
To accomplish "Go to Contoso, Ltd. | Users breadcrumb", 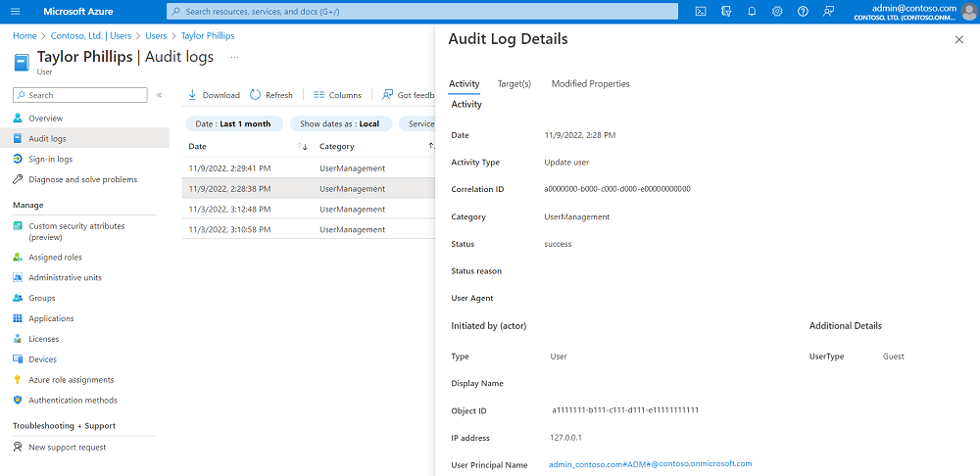I will click(90, 36).
